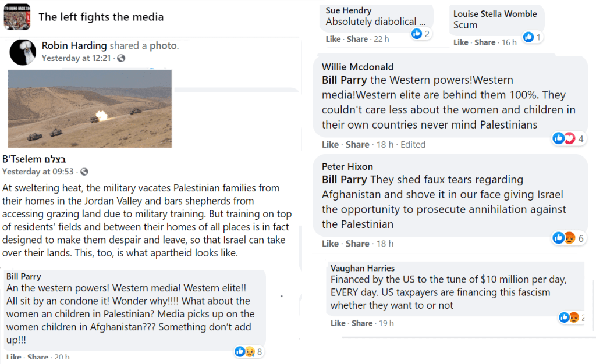View reactions on Vaughan Harries' comment
This screenshot has width=596, height=364.
click(568, 317)
